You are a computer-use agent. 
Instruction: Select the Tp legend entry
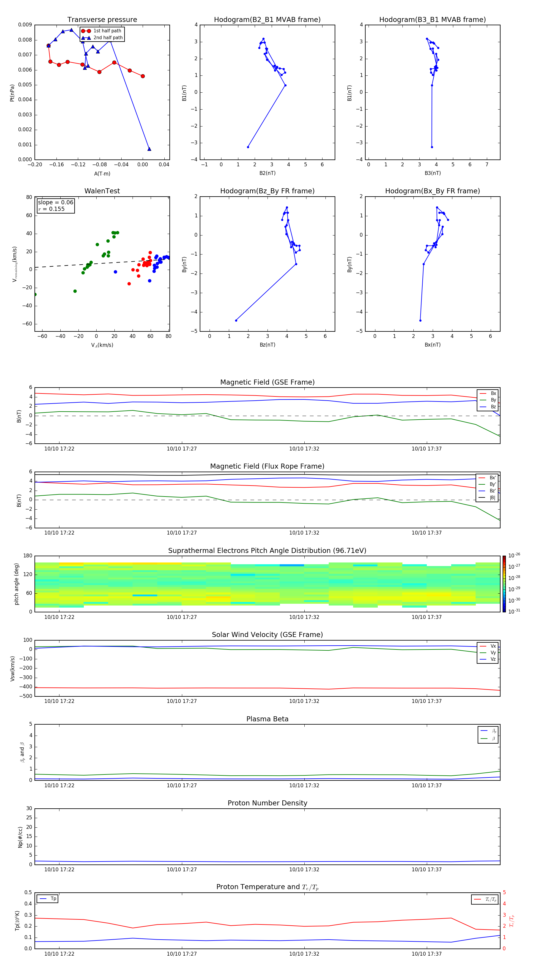click(x=48, y=899)
